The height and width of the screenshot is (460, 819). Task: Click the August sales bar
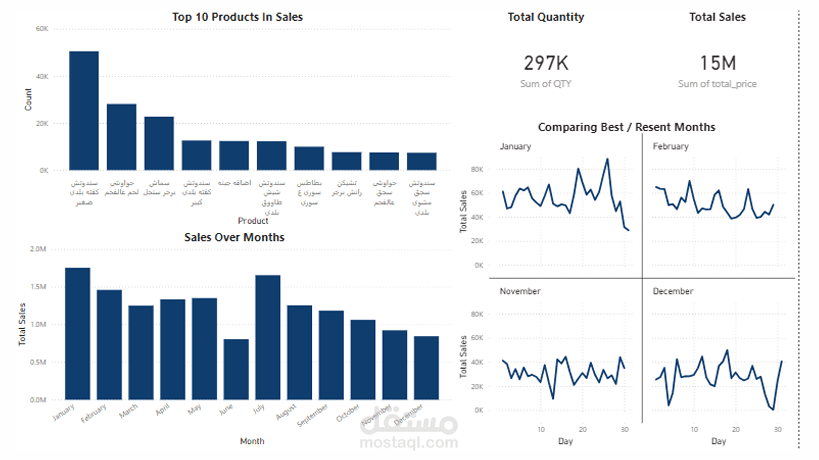pyautogui.click(x=299, y=352)
